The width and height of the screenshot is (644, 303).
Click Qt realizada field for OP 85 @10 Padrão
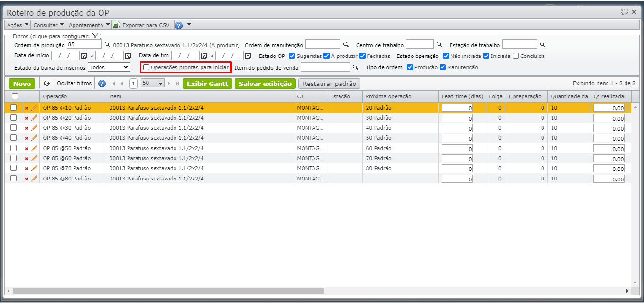[609, 108]
